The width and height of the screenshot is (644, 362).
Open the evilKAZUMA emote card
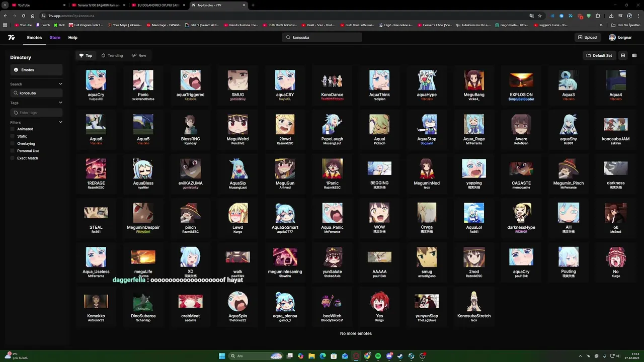tap(191, 173)
